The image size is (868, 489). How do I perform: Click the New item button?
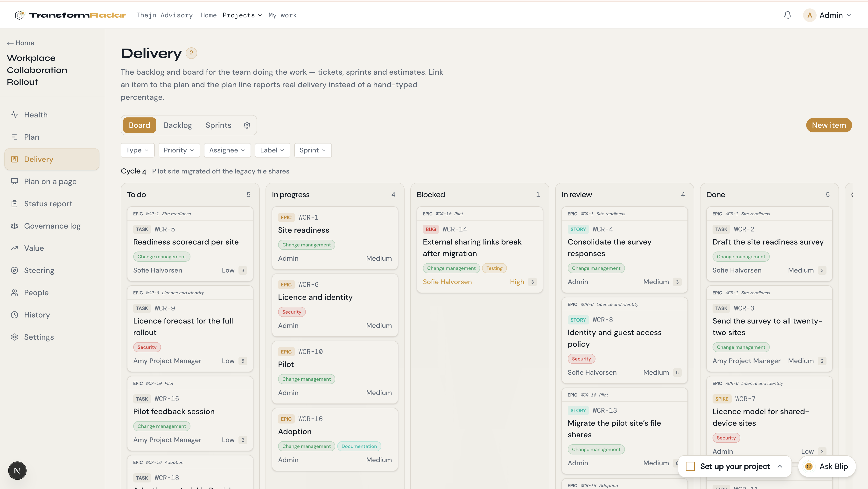pos(829,125)
